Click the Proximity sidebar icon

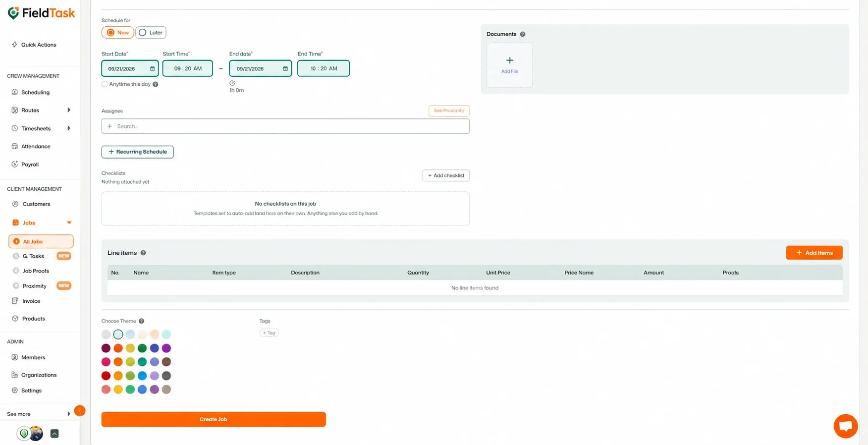[x=16, y=286]
